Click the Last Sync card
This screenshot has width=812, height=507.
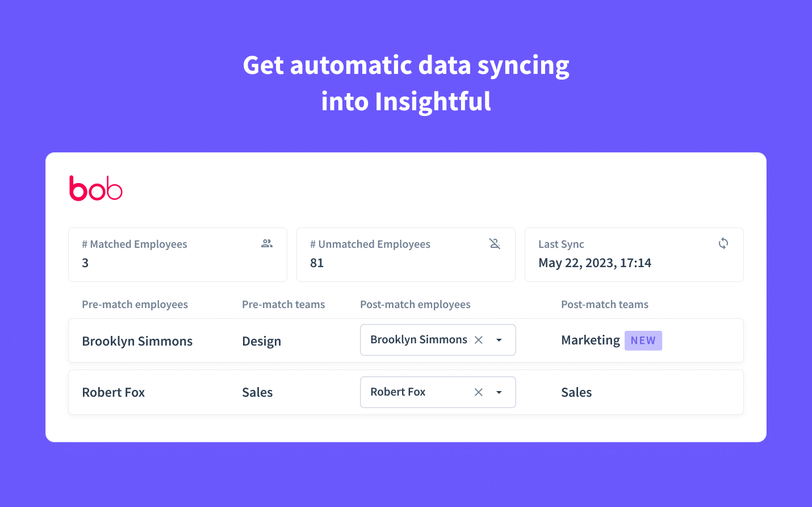[634, 255]
